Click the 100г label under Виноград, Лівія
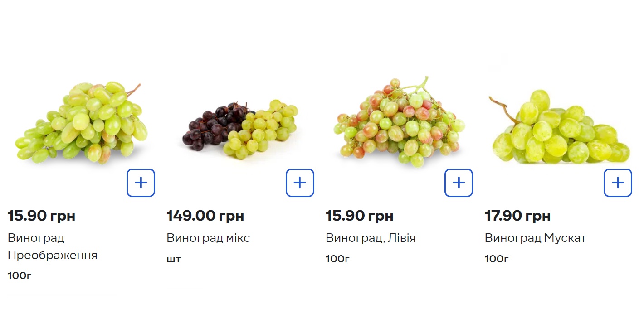The height and width of the screenshot is (333, 644). (337, 259)
